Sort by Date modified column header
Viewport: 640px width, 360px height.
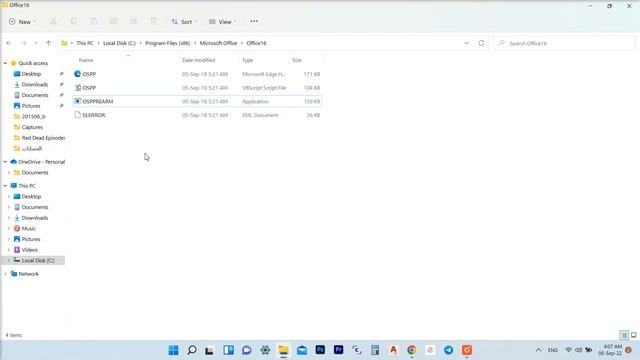pyautogui.click(x=198, y=60)
